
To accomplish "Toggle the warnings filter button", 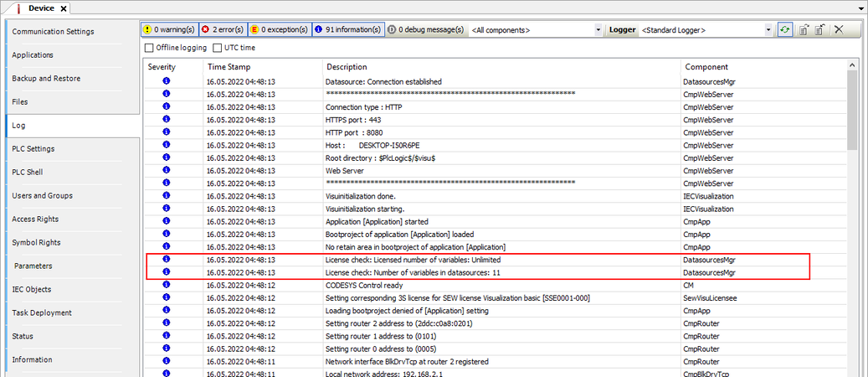I will click(x=169, y=29).
